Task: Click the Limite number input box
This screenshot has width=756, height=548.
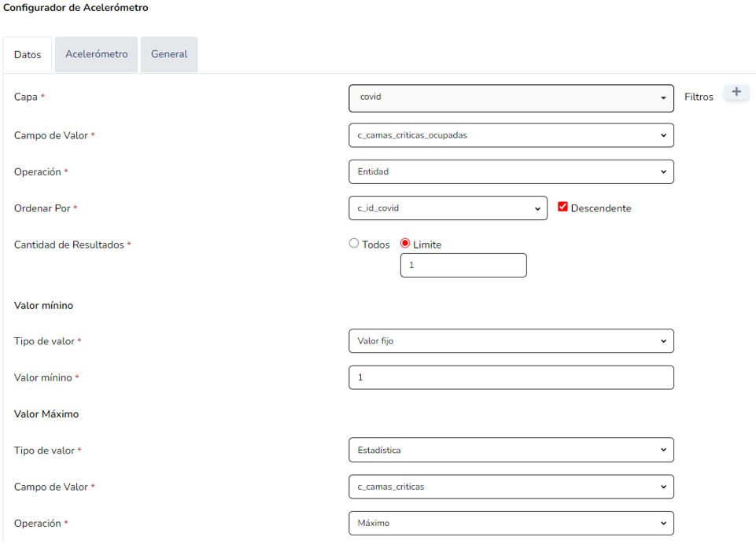Action: [x=463, y=266]
